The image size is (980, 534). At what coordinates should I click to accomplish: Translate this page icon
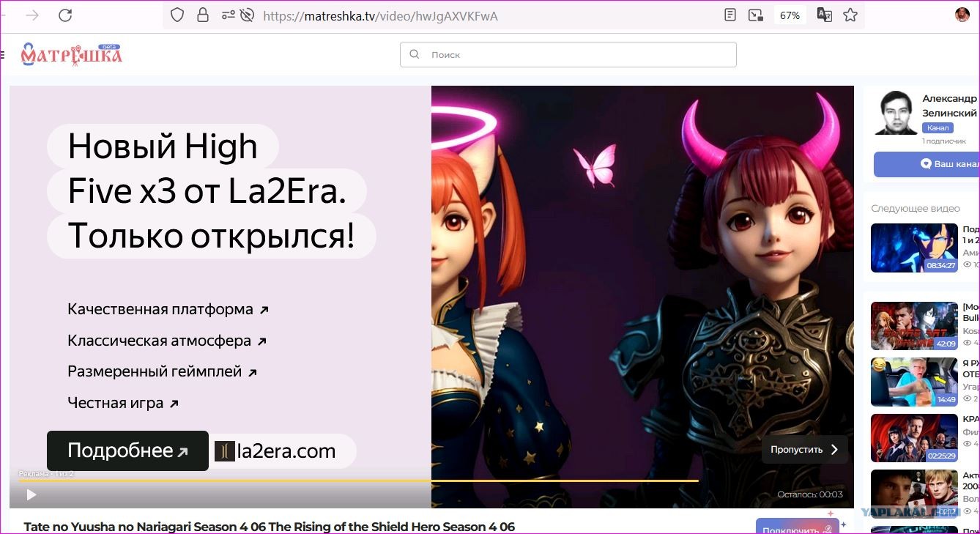click(824, 15)
